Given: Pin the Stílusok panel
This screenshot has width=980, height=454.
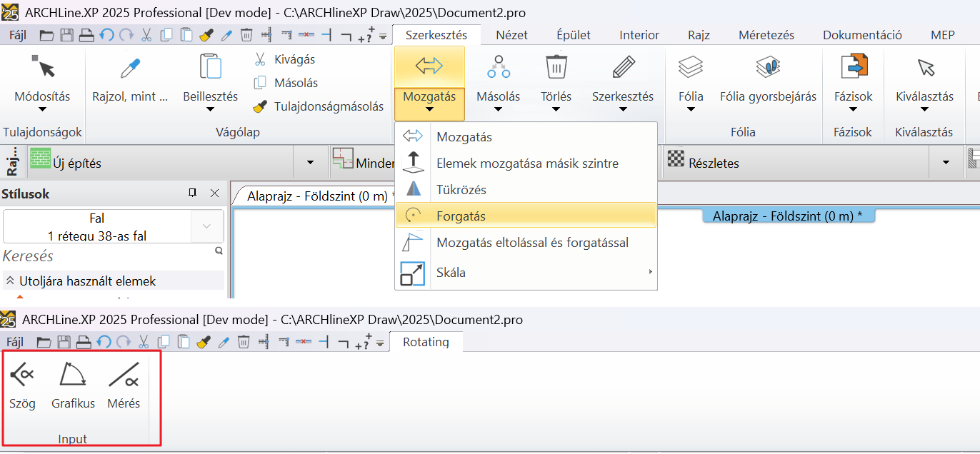Looking at the screenshot, I should 192,193.
